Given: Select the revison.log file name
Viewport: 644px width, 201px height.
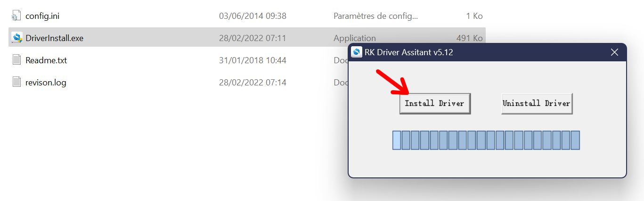Looking at the screenshot, I should [x=46, y=83].
